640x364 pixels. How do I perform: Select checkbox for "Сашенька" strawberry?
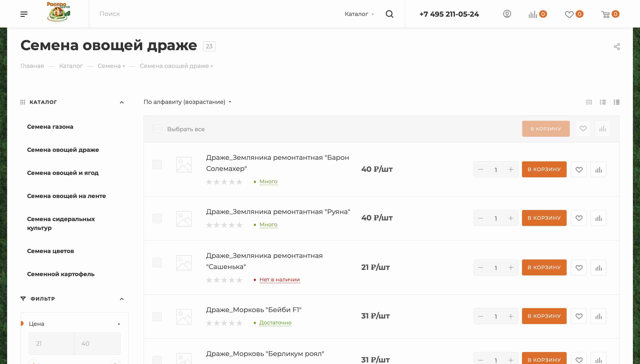[157, 263]
